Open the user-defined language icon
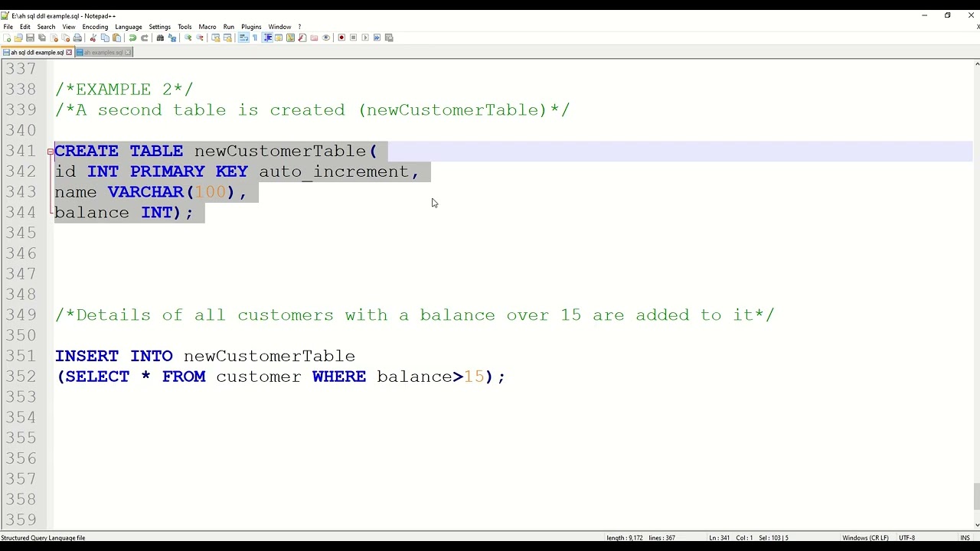 pos(279,37)
